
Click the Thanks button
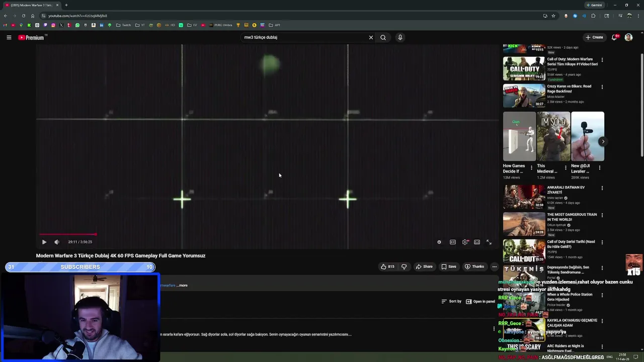pyautogui.click(x=474, y=266)
